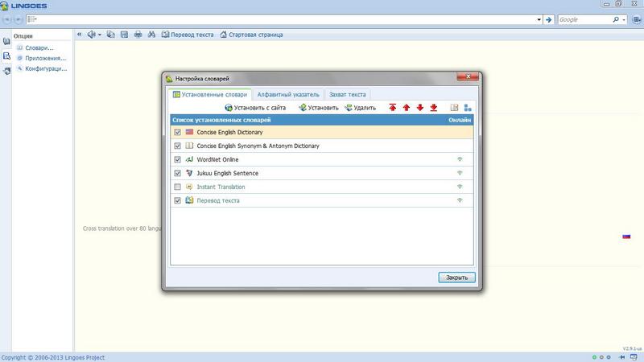The width and height of the screenshot is (644, 362).
Task: Click the Google search magnifier icon
Action: click(616, 19)
